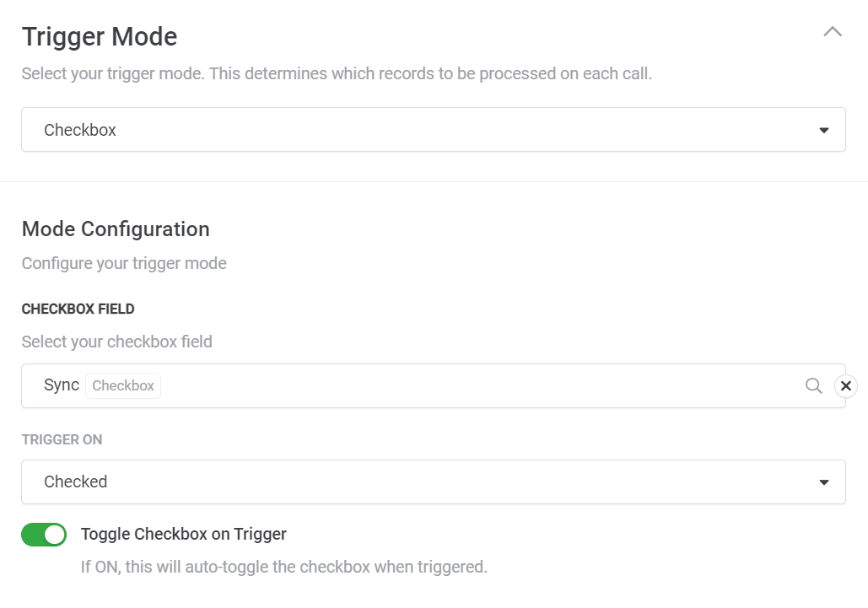Click the 'If ON' auto-toggle help text
This screenshot has width=868, height=608.
click(283, 567)
